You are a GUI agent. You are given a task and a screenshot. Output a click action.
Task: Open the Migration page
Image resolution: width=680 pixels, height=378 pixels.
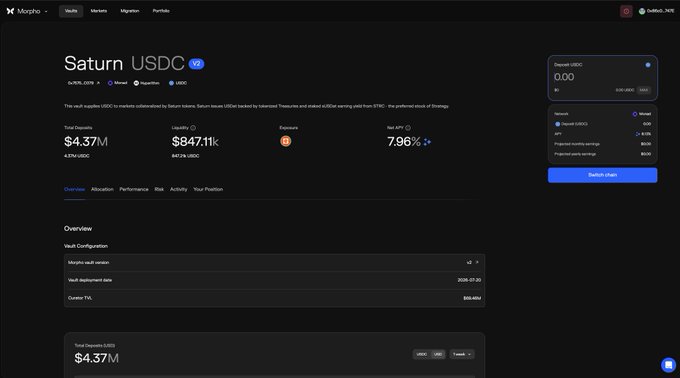coord(130,11)
